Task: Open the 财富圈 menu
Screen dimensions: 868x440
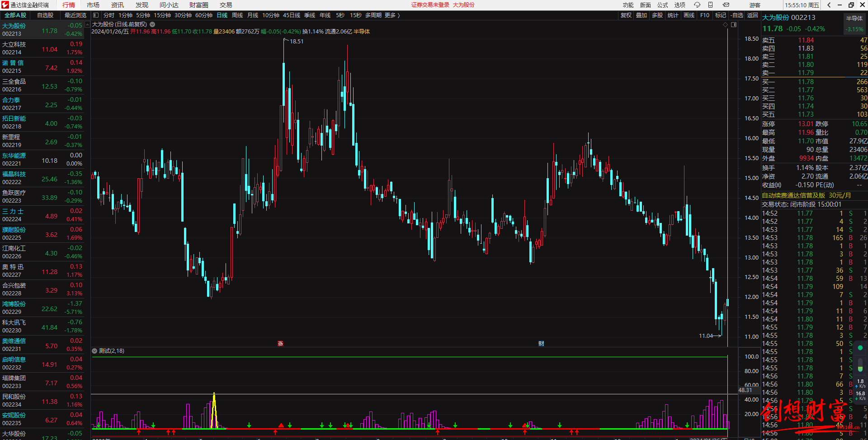Action: (x=199, y=5)
